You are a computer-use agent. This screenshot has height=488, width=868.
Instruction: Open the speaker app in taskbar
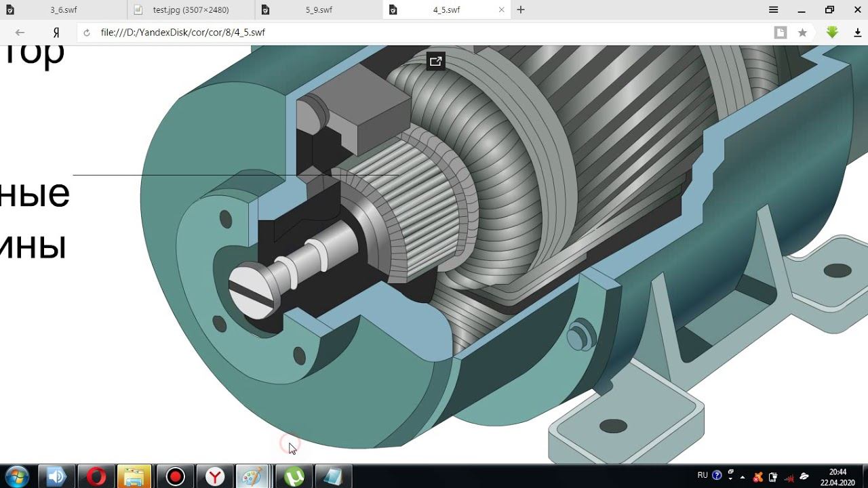pos(56,476)
